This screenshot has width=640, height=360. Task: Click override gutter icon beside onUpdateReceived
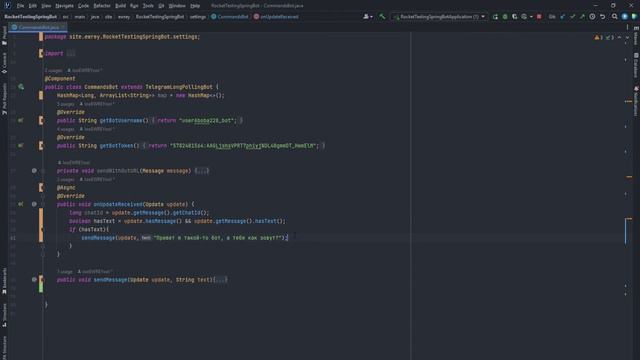20,204
